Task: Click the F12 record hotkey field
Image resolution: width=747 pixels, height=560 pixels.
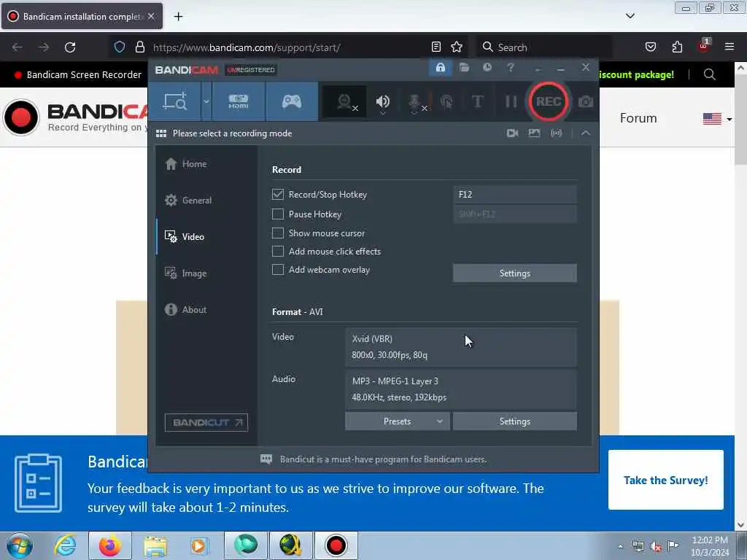Action: click(515, 194)
